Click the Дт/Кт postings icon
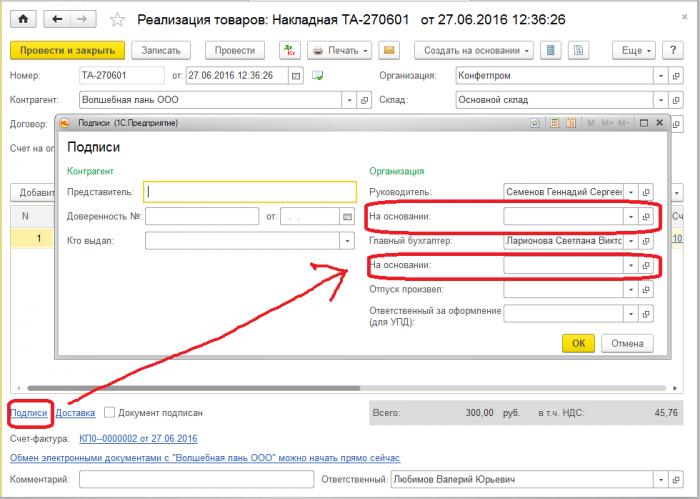 tap(290, 51)
